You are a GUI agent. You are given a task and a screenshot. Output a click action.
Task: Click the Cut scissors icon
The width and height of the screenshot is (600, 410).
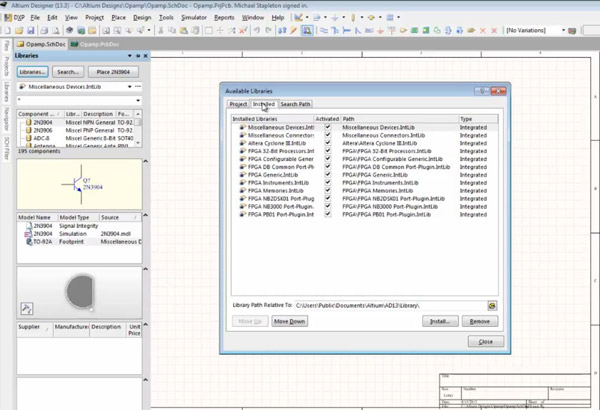161,30
